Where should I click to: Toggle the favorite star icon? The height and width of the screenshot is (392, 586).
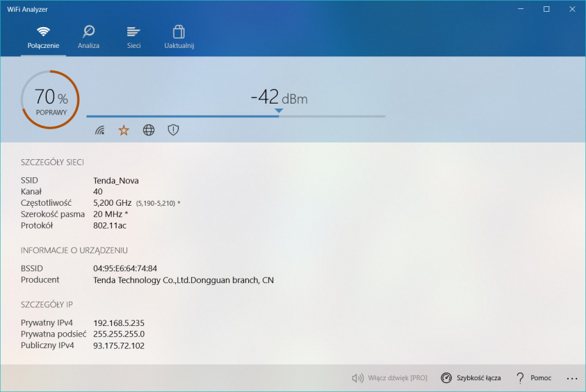(x=124, y=130)
